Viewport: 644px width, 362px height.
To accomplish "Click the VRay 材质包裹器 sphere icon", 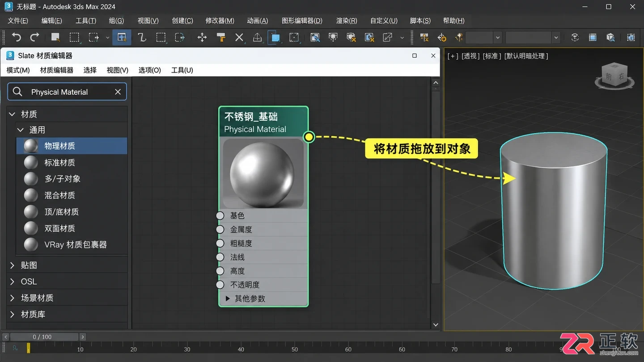I will point(31,244).
